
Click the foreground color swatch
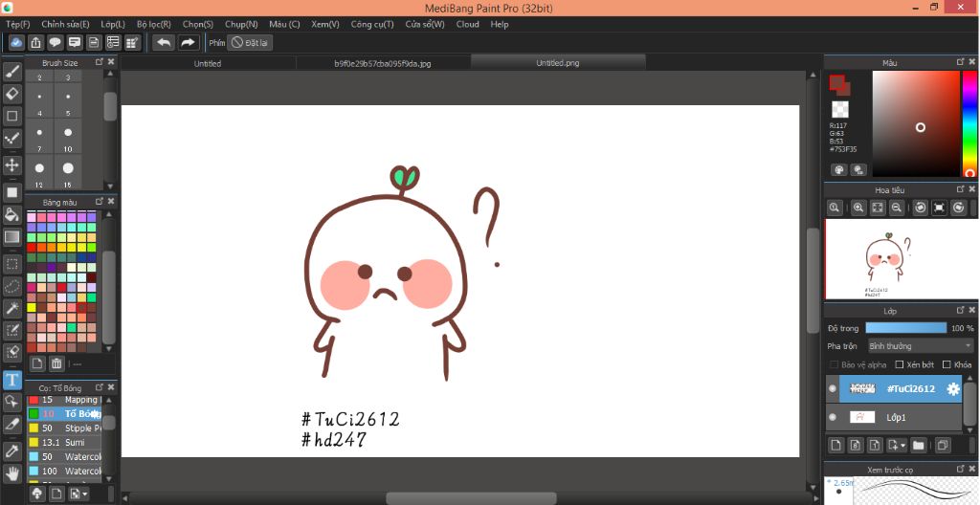pyautogui.click(x=836, y=82)
